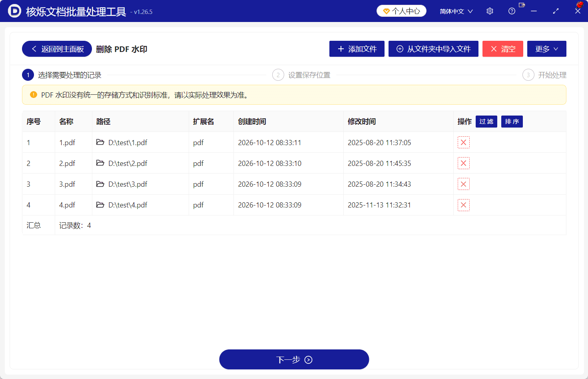Click modified time 2025-08-20 11:45:35
588x379 pixels.
379,164
